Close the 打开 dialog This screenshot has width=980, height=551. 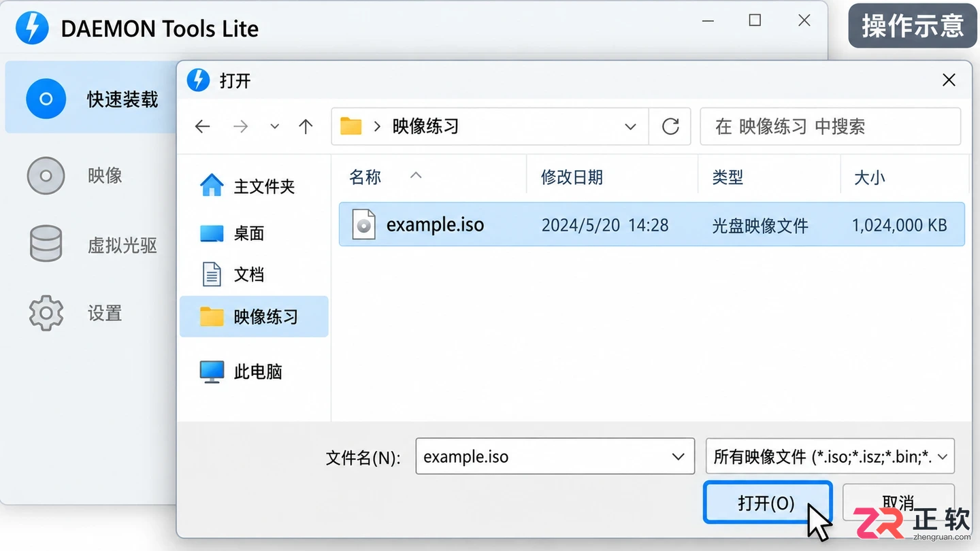[x=949, y=80]
